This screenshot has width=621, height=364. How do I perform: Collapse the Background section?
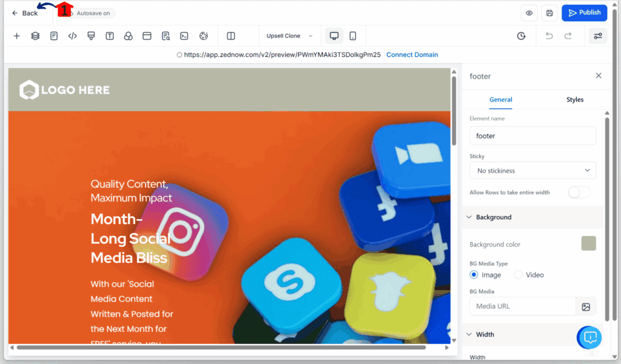click(x=532, y=217)
